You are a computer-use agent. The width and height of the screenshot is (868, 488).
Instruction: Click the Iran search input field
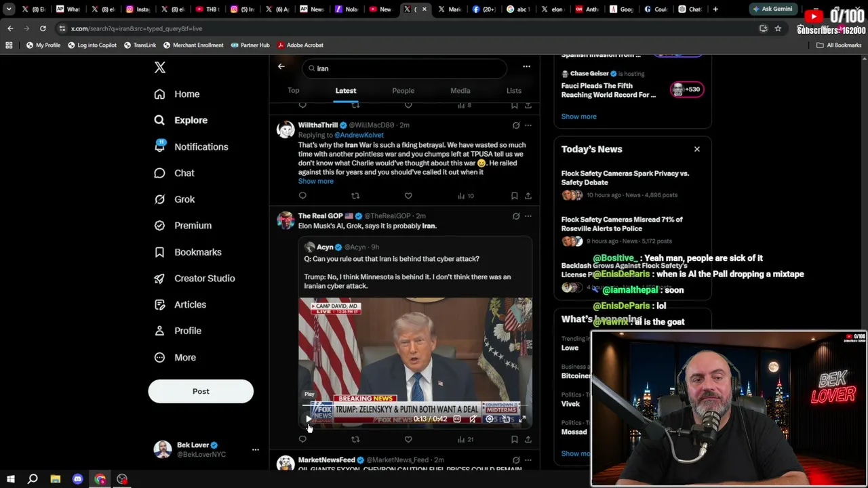pyautogui.click(x=405, y=68)
